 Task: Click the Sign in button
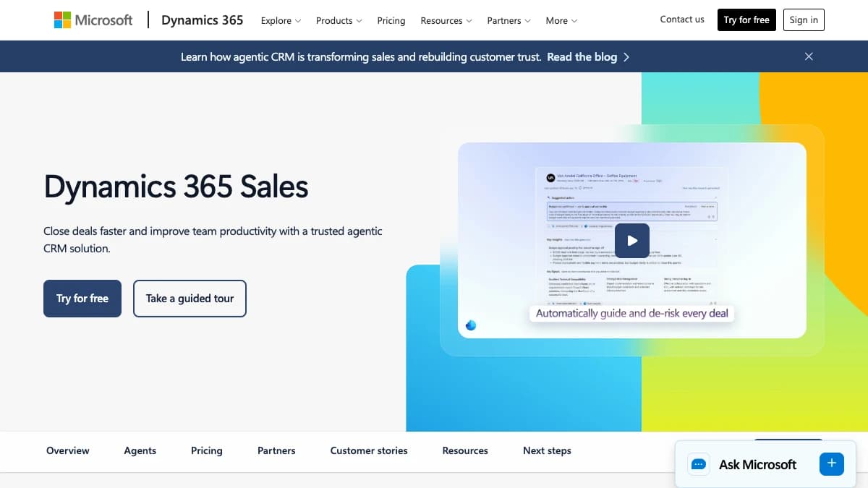pyautogui.click(x=804, y=20)
